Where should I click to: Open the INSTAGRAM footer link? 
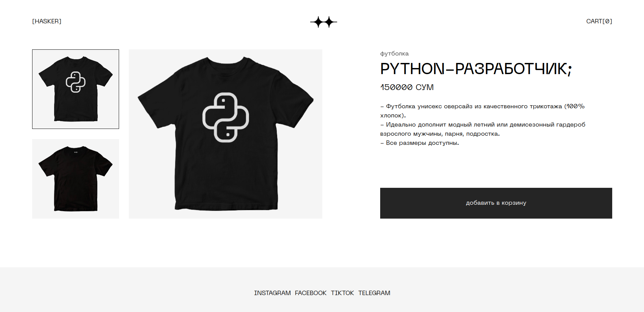(272, 293)
